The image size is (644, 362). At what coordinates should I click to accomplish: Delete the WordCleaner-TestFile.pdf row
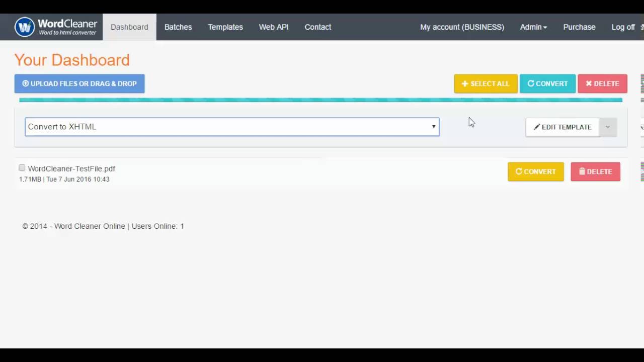click(x=595, y=171)
